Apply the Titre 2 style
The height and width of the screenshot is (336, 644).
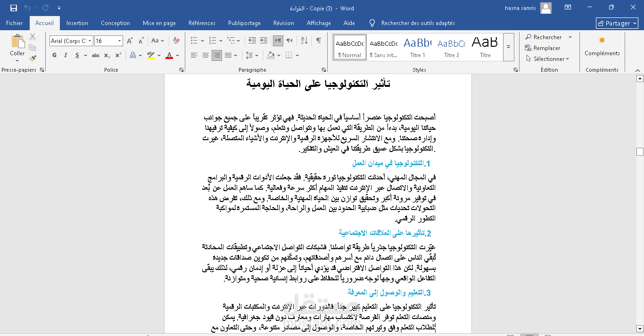coord(451,47)
